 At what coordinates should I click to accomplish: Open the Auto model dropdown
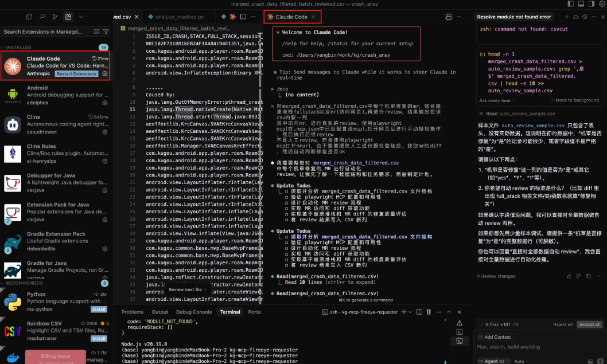(521, 361)
